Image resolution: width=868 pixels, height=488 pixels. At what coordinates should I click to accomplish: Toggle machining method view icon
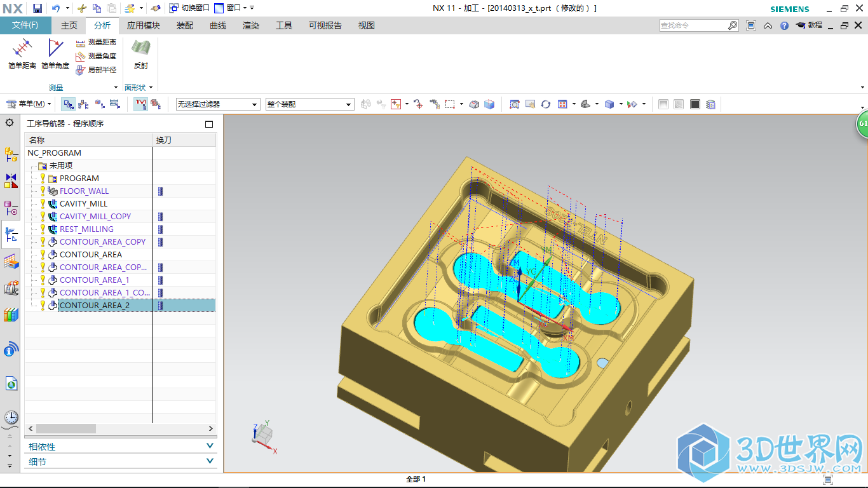point(115,104)
